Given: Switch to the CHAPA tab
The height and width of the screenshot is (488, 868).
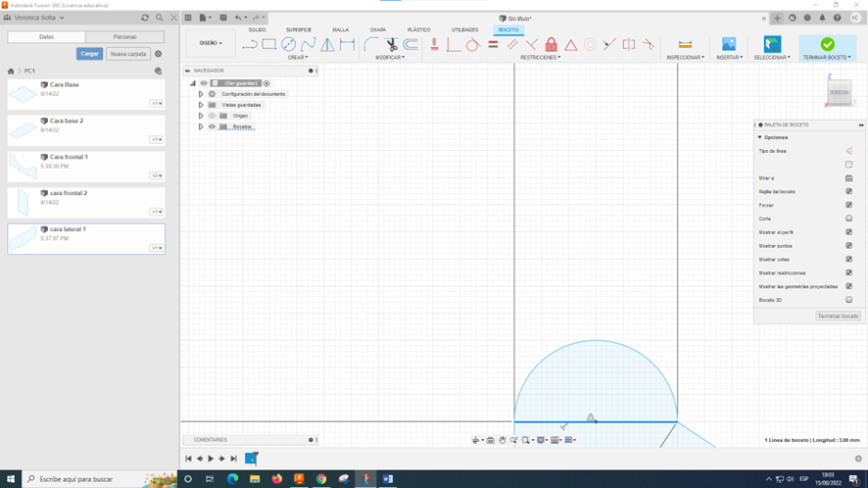Looking at the screenshot, I should (378, 30).
